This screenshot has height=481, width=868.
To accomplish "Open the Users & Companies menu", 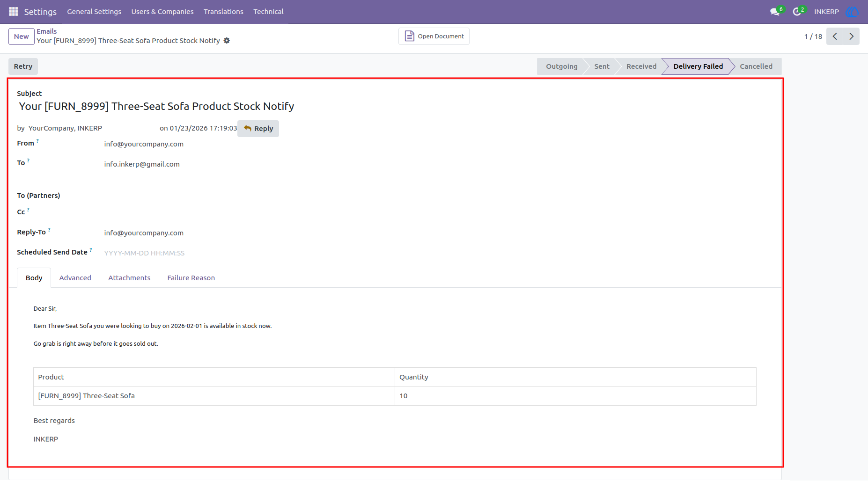I will click(162, 12).
